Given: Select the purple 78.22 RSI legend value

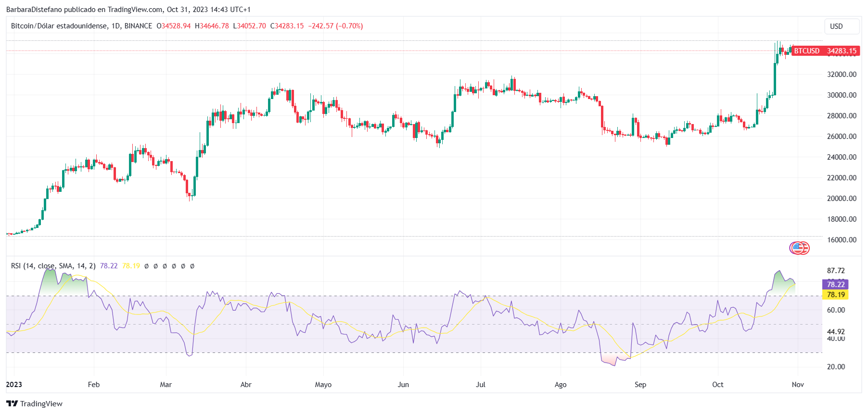Looking at the screenshot, I should point(109,266).
